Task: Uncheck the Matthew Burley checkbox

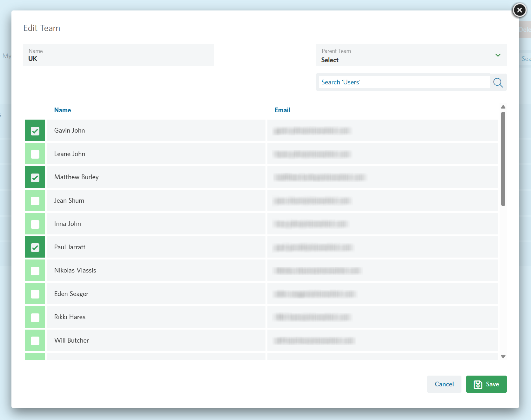Action: pyautogui.click(x=35, y=177)
